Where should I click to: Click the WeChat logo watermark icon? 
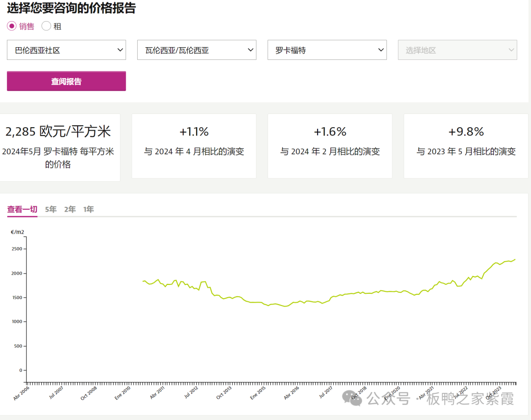point(354,398)
